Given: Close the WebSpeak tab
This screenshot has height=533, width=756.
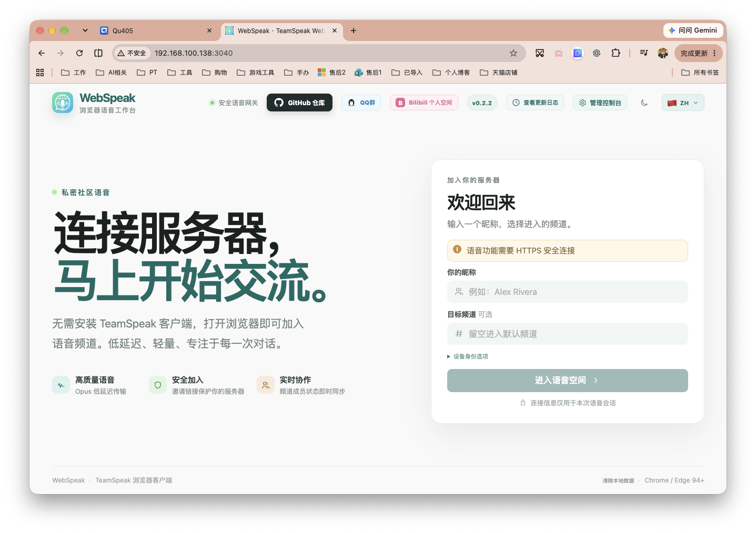Looking at the screenshot, I should [x=335, y=30].
